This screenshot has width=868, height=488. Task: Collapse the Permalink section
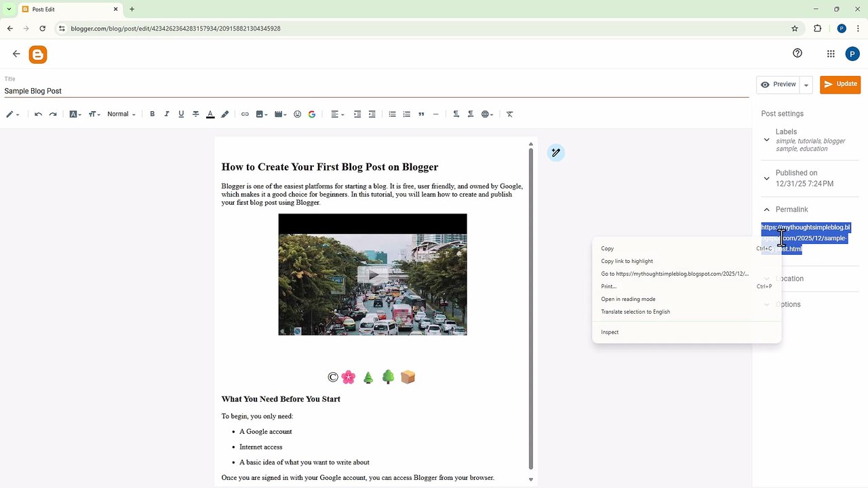coord(767,209)
